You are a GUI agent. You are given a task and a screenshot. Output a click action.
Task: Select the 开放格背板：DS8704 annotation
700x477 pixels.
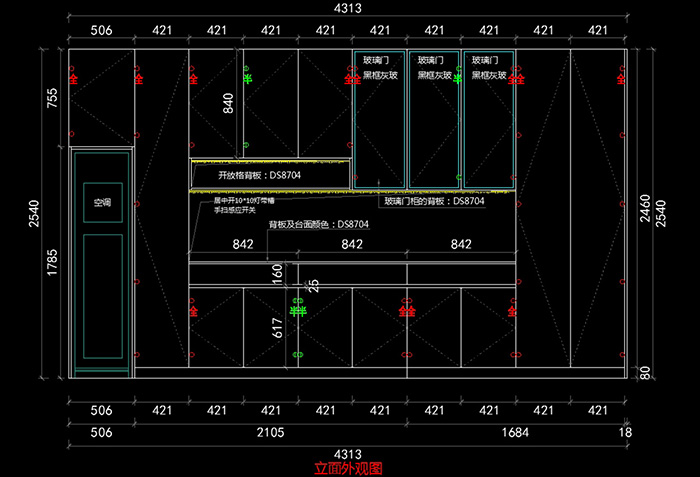(x=259, y=175)
